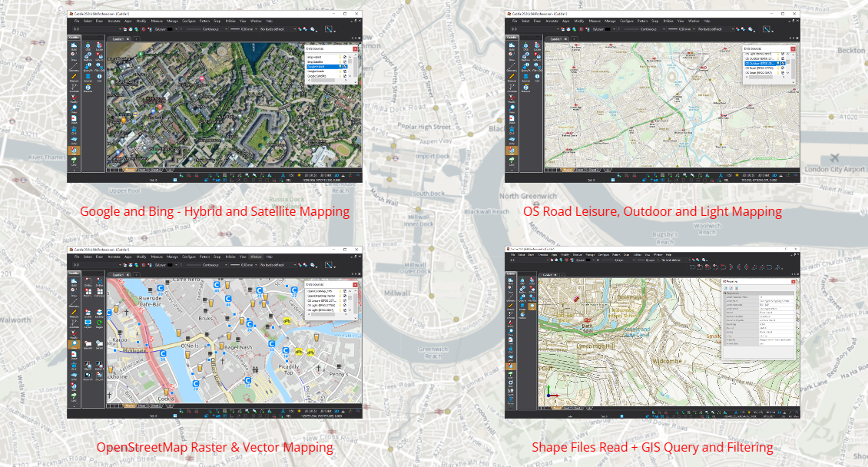Toggle the lightbulb on the Bing Hybrid data source row
The image size is (868, 467).
[x=341, y=57]
